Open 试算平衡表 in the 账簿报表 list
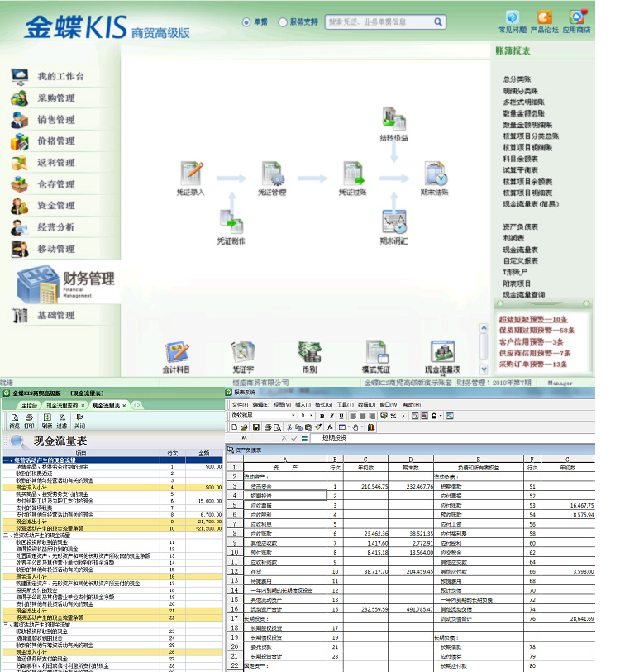 coord(521,170)
